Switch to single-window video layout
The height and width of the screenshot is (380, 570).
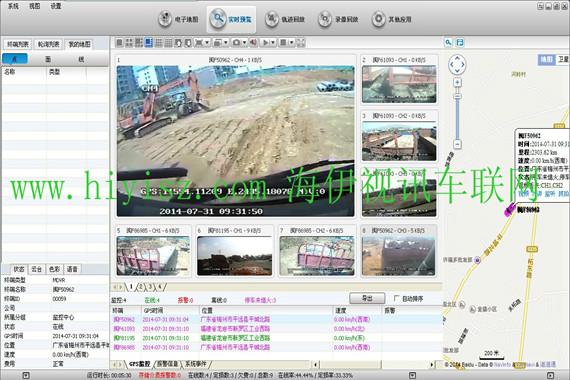[x=119, y=43]
